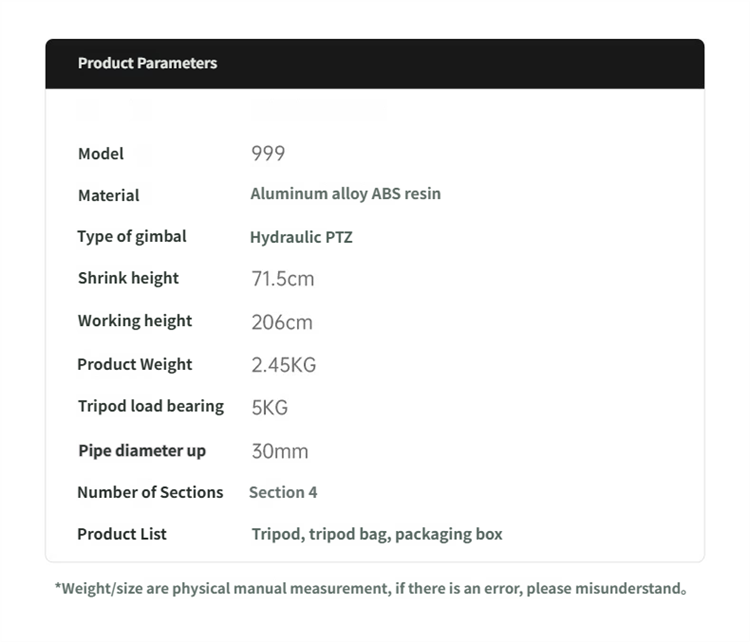Viewport: 750px width, 642px height.
Task: Click Tripod, tripod bag, packaging box text
Action: [377, 534]
